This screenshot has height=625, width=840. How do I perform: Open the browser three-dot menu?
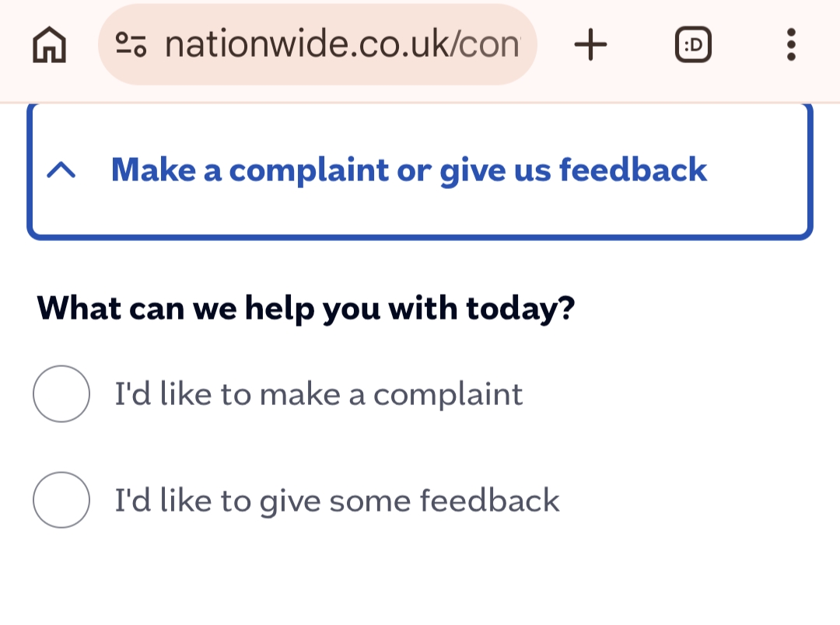click(x=791, y=45)
